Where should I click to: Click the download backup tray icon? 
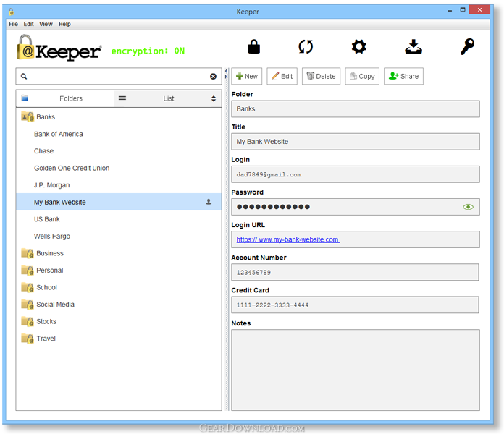(x=413, y=47)
